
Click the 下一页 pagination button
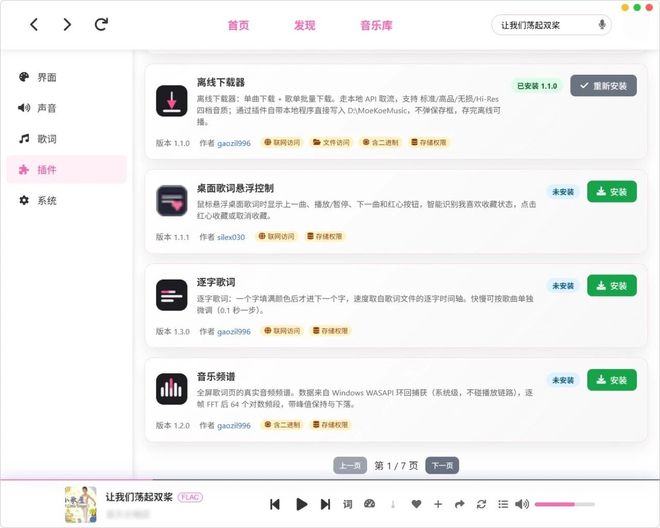(442, 466)
